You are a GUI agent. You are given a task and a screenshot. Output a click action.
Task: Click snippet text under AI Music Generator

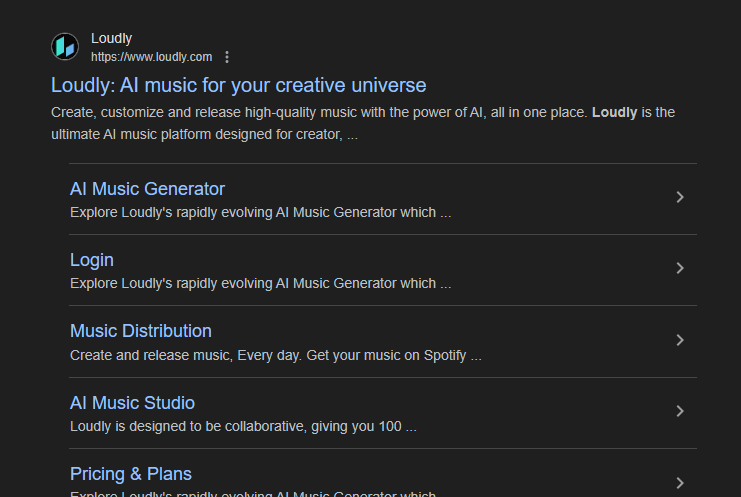(x=260, y=213)
